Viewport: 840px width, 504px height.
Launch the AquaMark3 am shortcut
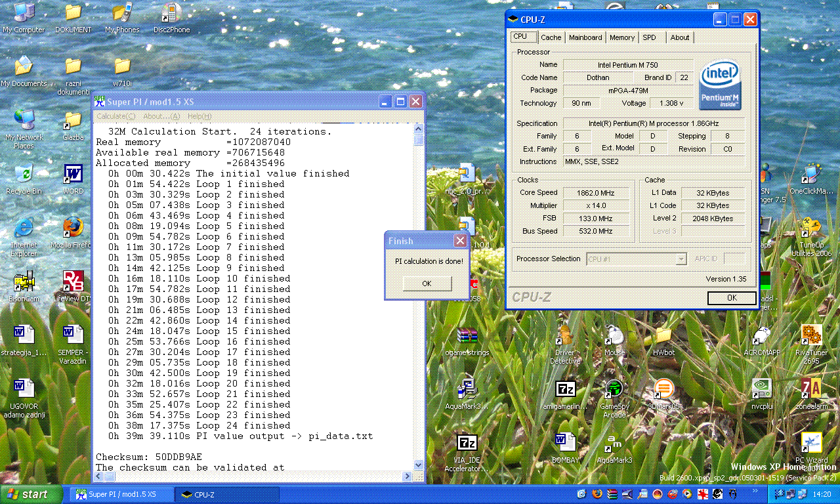point(614,448)
